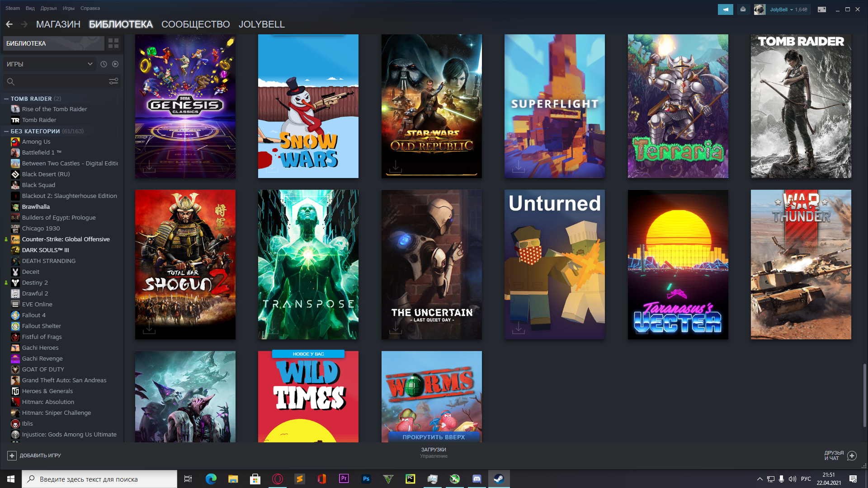Image resolution: width=868 pixels, height=488 pixels.
Task: Select Counter-Strike: Global Offensive in list
Action: (66, 239)
